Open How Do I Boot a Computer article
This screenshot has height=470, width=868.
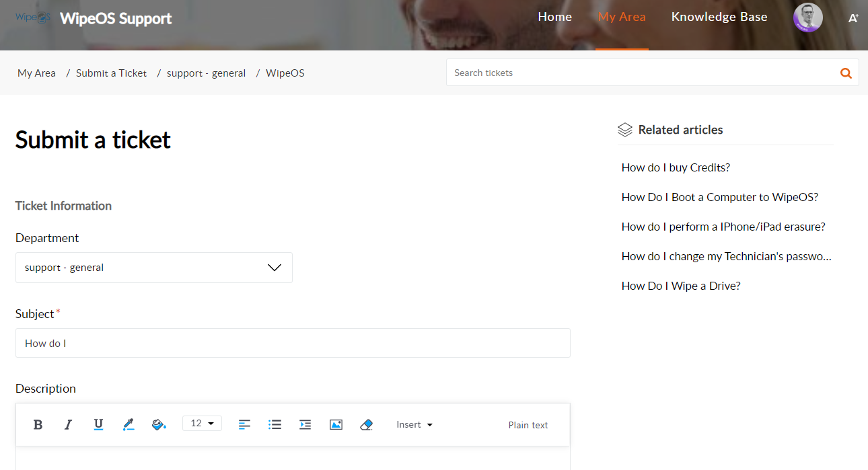click(x=720, y=197)
